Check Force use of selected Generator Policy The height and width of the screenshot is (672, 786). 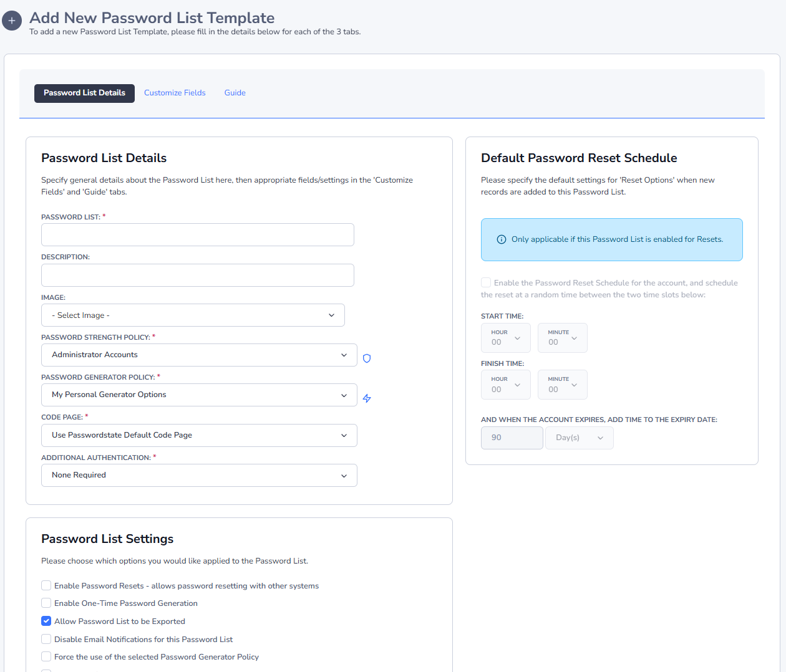pyautogui.click(x=46, y=656)
